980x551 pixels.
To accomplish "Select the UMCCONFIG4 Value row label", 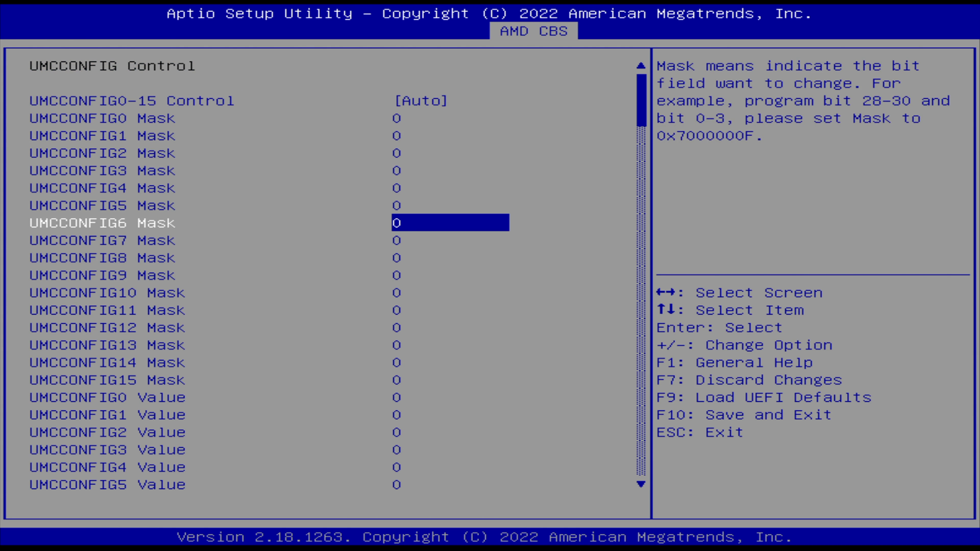I will tap(107, 467).
